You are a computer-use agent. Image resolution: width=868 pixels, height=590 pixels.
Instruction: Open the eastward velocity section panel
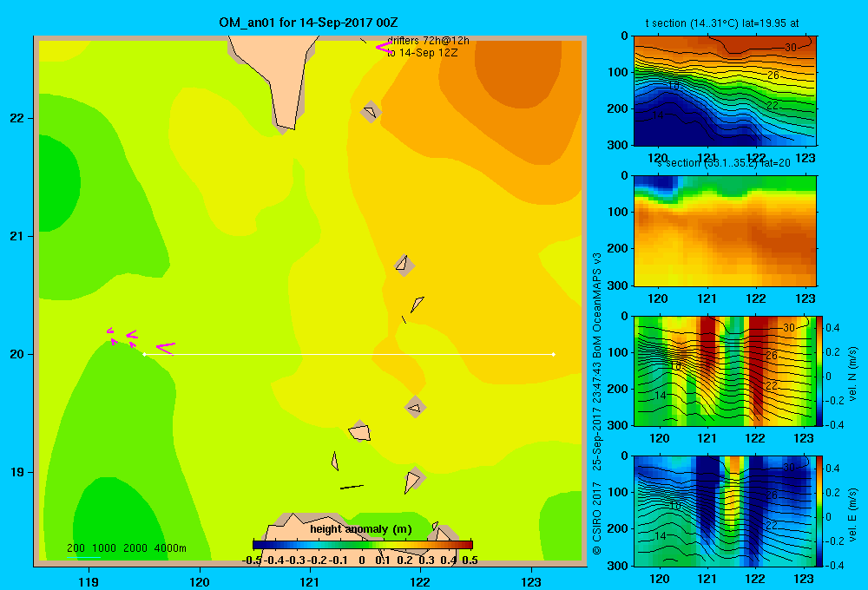725,511
